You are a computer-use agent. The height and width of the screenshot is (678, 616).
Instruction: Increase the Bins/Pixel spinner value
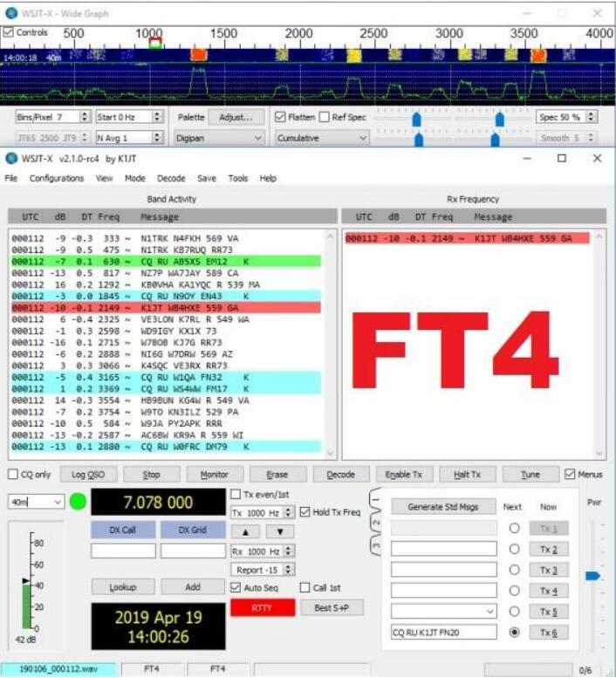click(85, 113)
